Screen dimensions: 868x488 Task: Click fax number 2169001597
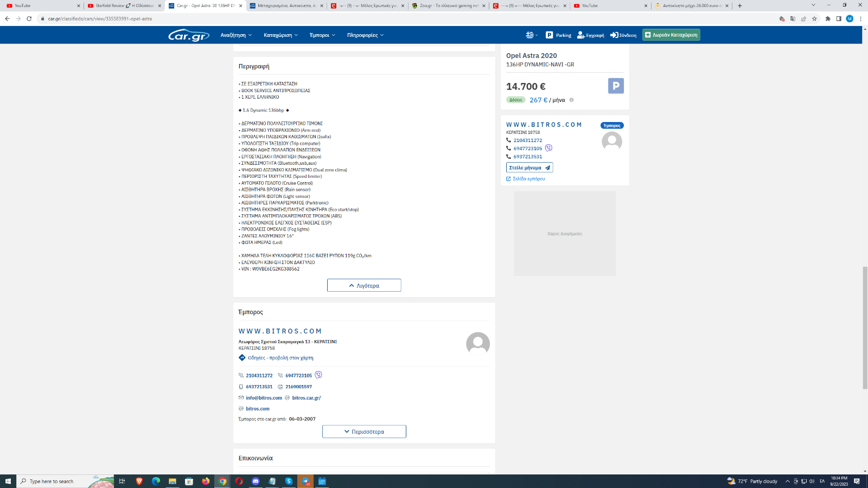(298, 387)
